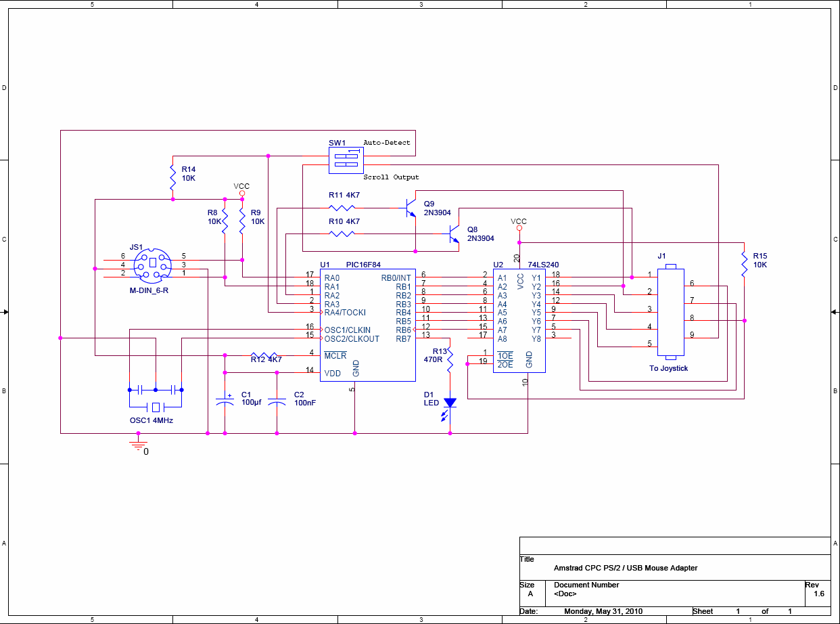Select the 100nF value of C2
Viewport: 840px width, 624px height.
point(304,403)
